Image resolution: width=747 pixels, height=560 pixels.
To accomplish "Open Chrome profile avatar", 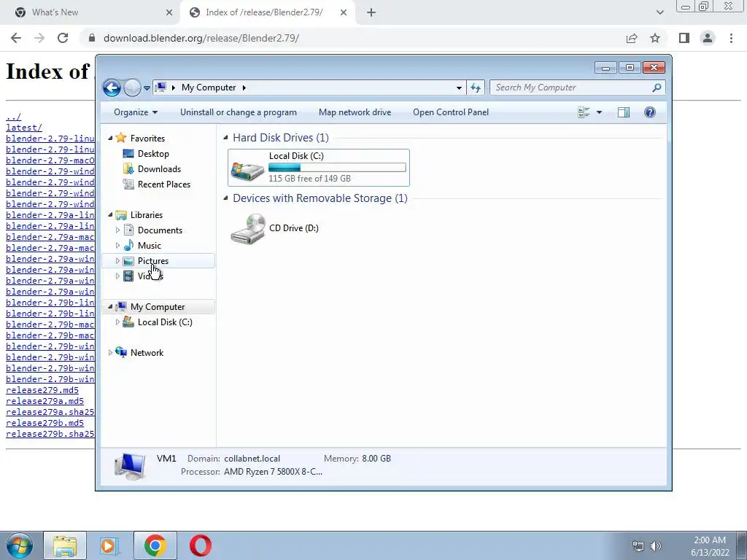I will pyautogui.click(x=708, y=38).
